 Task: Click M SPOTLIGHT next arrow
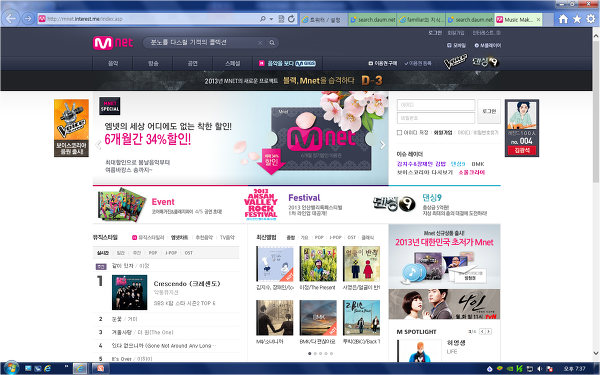(x=488, y=331)
